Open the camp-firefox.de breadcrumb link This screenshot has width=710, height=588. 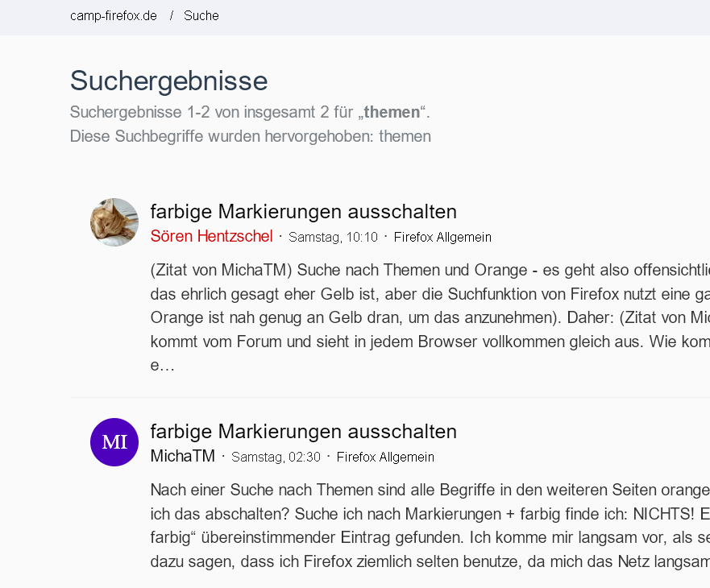[114, 16]
